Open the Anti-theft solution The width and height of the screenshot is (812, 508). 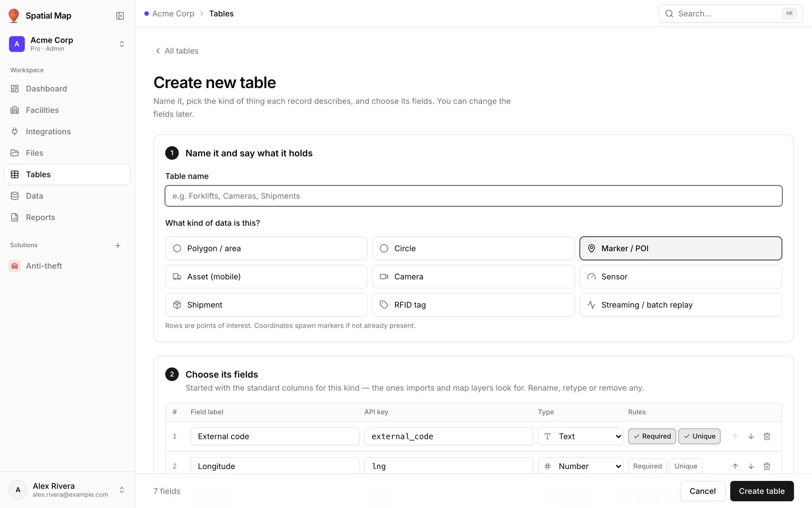tap(67, 266)
